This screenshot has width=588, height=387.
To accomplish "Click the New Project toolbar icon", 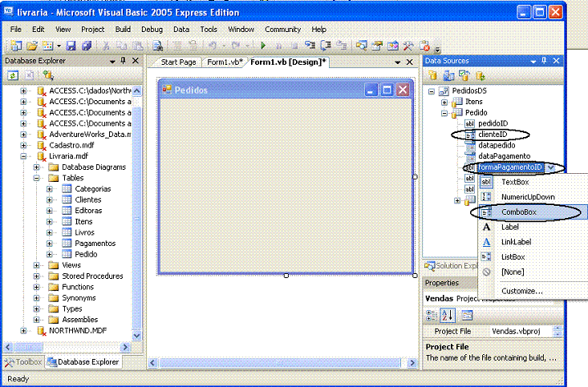I will (x=16, y=46).
